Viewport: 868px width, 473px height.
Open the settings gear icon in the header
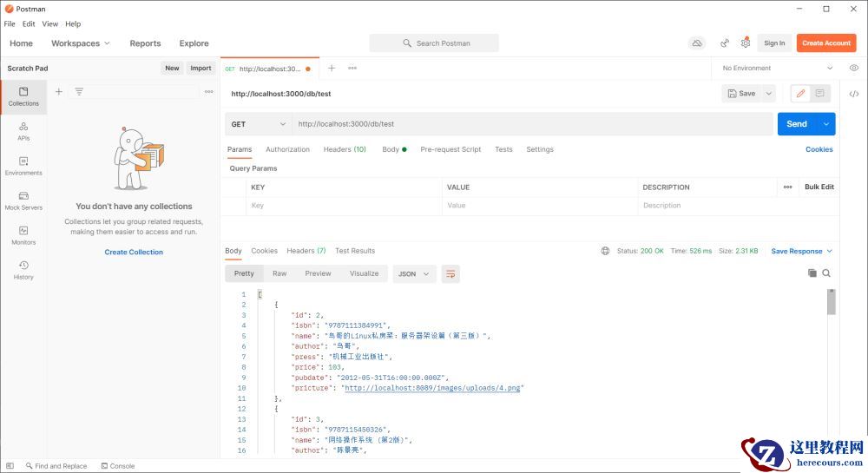746,43
